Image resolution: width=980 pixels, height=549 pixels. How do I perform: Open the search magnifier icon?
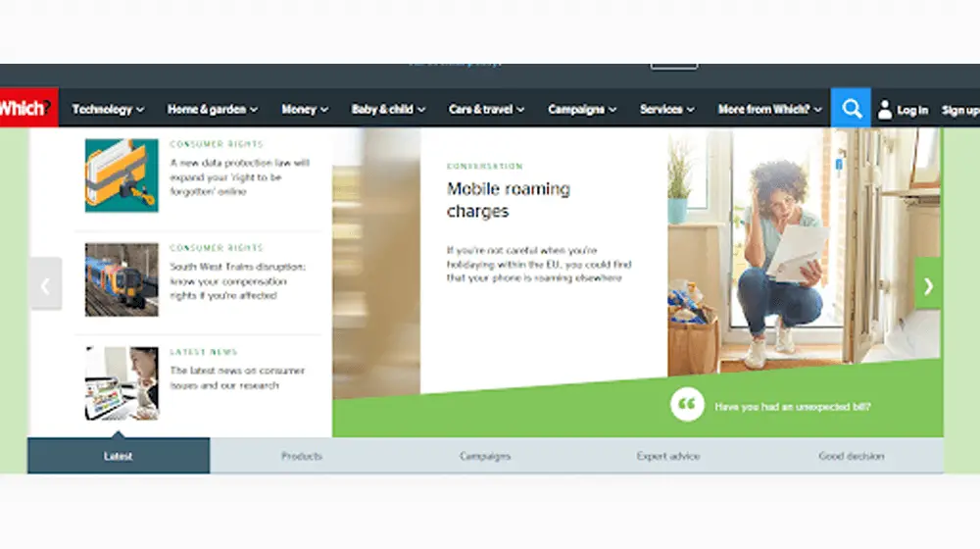coord(851,108)
